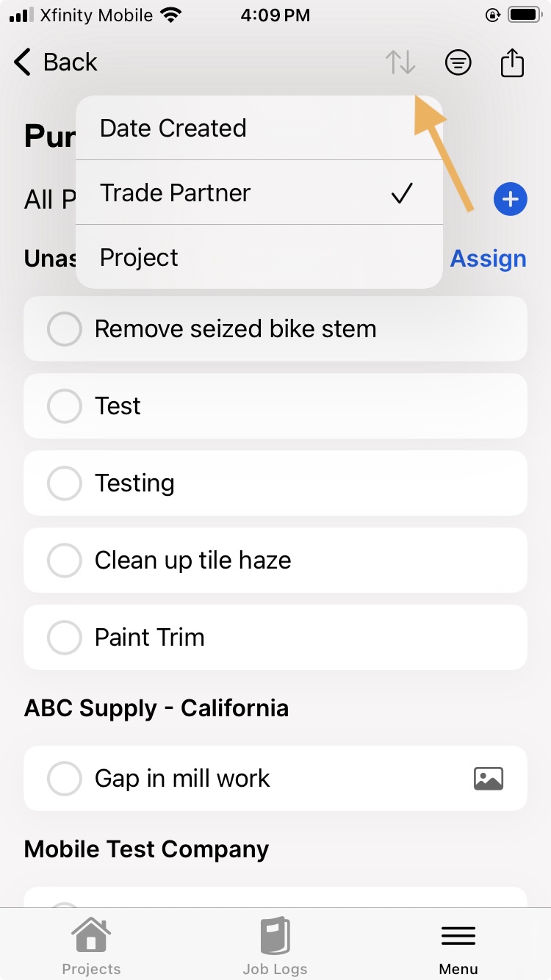Toggle the Gap in mill work circle
Screen dimensions: 551x980
(64, 779)
